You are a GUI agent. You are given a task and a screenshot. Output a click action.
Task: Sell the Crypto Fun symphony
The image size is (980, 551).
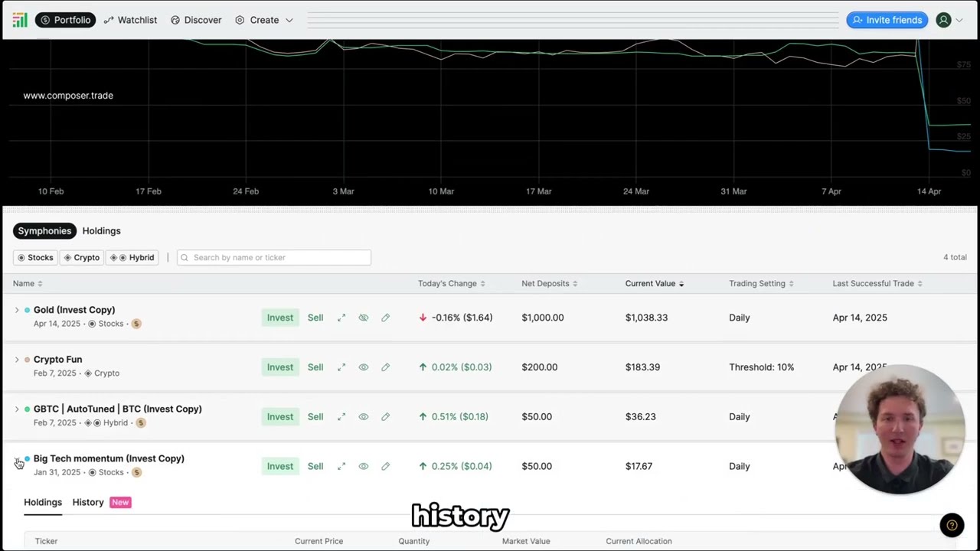(x=315, y=367)
